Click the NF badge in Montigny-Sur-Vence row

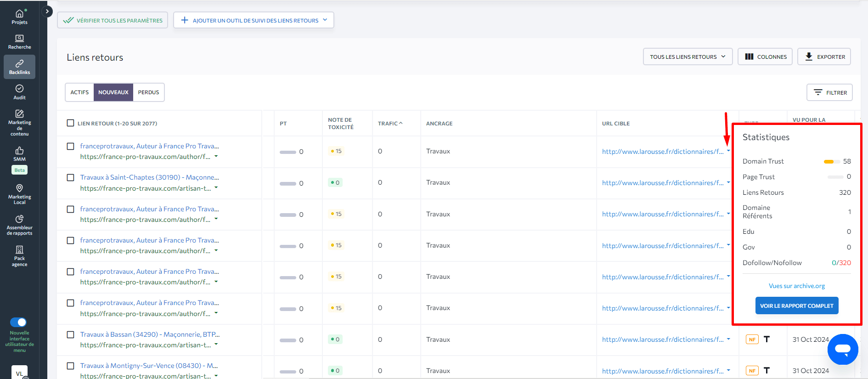pyautogui.click(x=752, y=371)
